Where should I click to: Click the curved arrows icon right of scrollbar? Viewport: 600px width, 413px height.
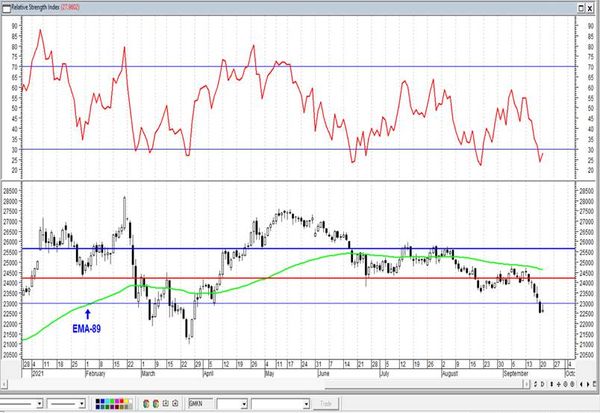click(535, 384)
